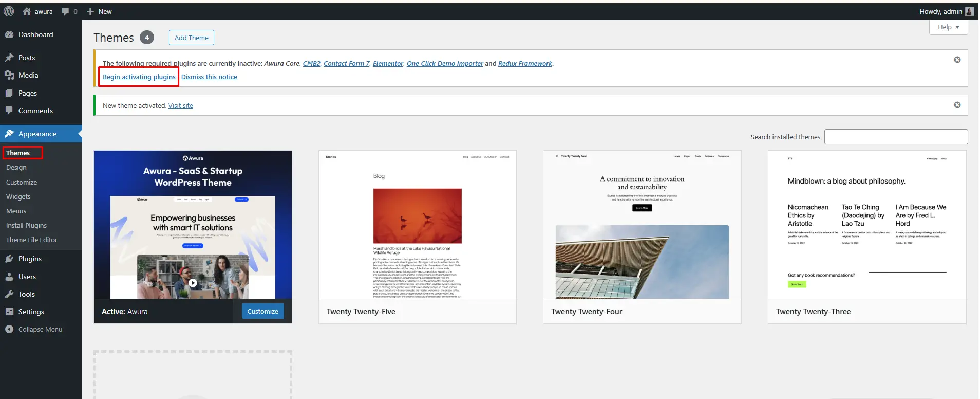Select the Twenty Twenty-Three theme thumbnail

pos(867,225)
